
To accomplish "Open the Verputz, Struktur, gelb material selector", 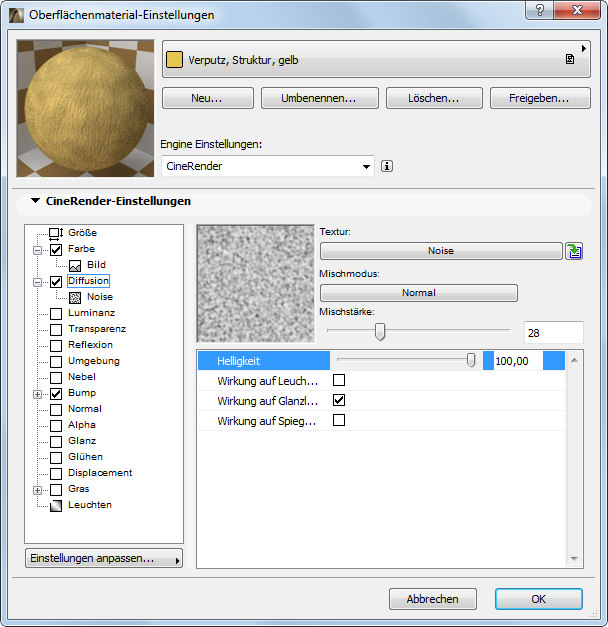I will (376, 59).
